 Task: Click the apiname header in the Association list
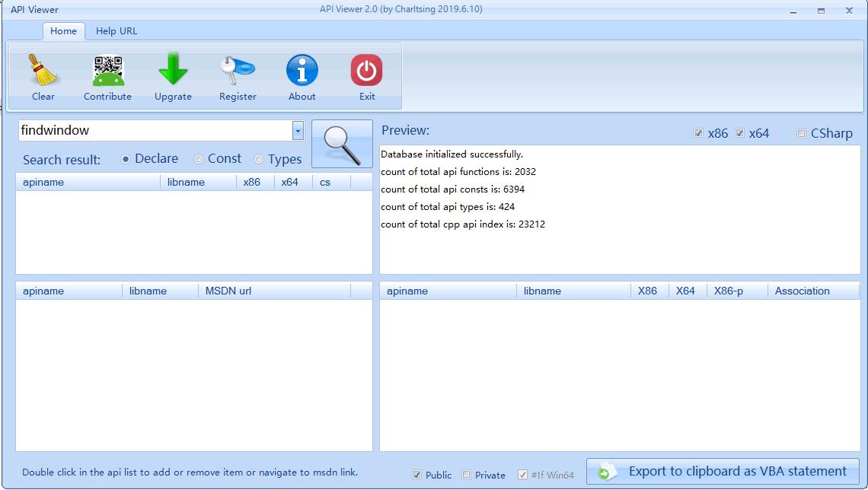(x=448, y=291)
